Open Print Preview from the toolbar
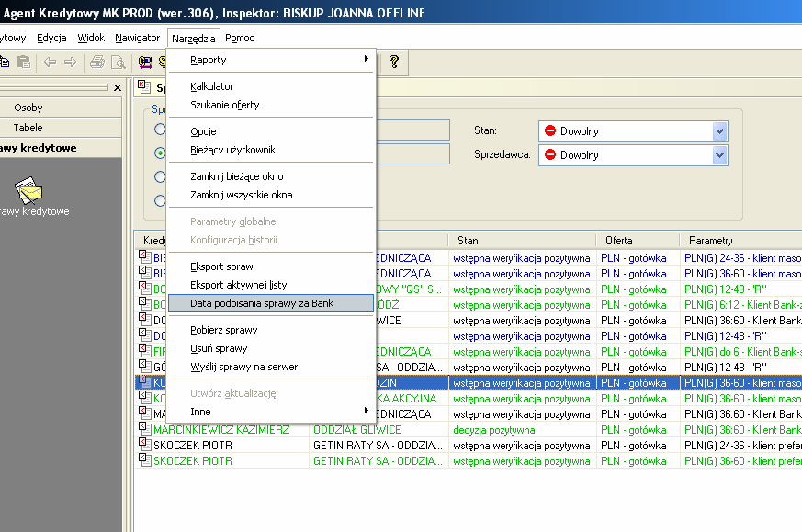Screen dimensions: 802x532 119,62
